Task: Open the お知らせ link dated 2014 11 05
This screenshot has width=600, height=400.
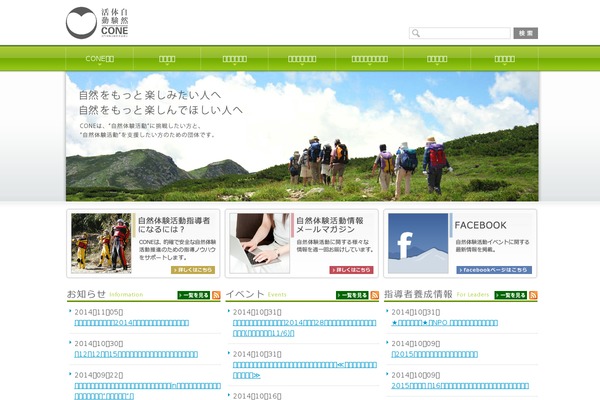Action: (x=132, y=323)
